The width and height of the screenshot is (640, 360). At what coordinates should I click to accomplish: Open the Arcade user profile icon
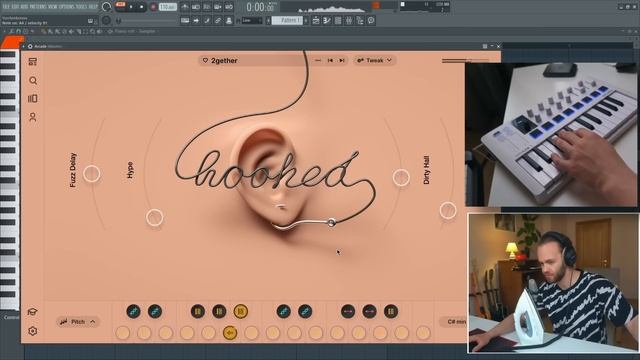33,117
